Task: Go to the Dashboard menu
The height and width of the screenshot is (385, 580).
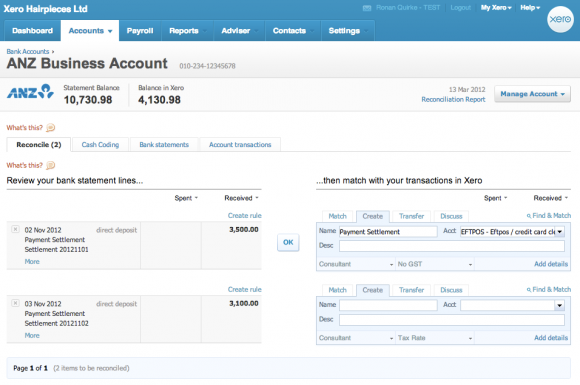Action: pyautogui.click(x=33, y=31)
